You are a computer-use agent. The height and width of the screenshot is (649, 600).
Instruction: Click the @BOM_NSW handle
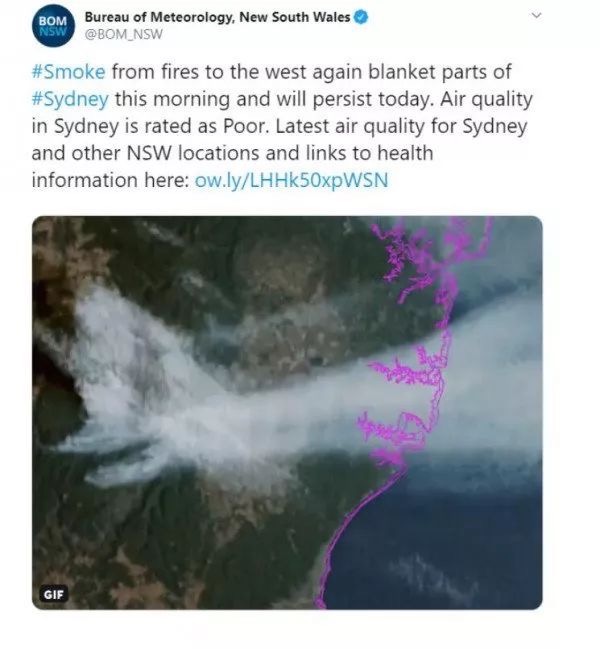tap(123, 34)
